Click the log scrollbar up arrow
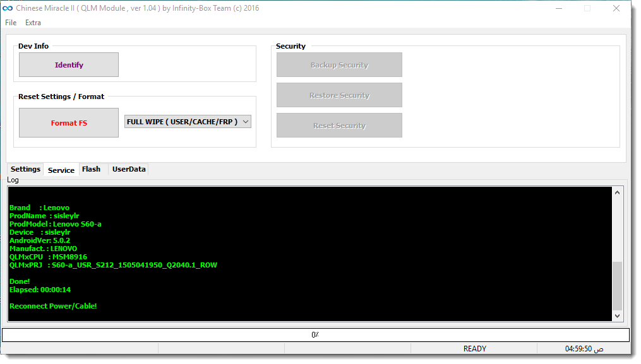641x364 pixels. [x=617, y=192]
